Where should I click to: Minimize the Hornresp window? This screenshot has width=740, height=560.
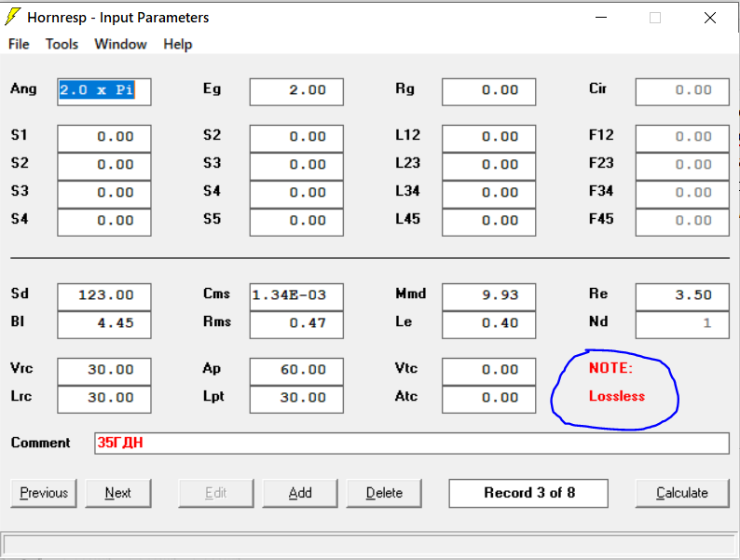601,18
